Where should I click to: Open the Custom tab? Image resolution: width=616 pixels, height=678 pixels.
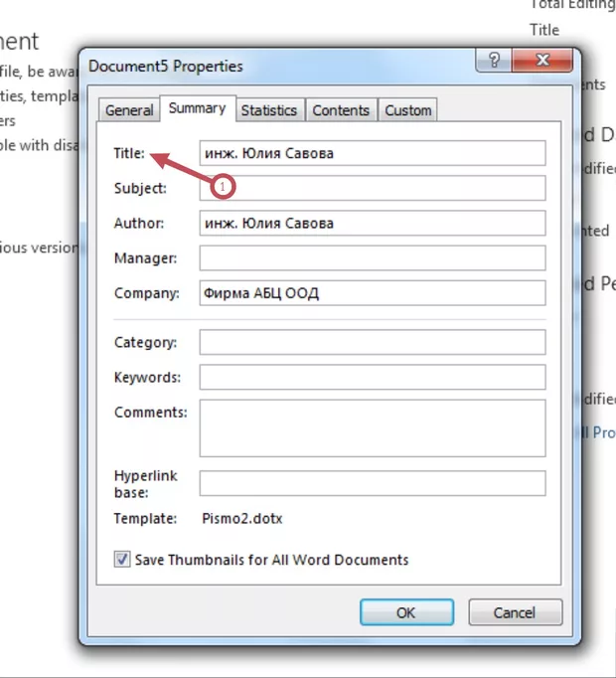click(407, 110)
